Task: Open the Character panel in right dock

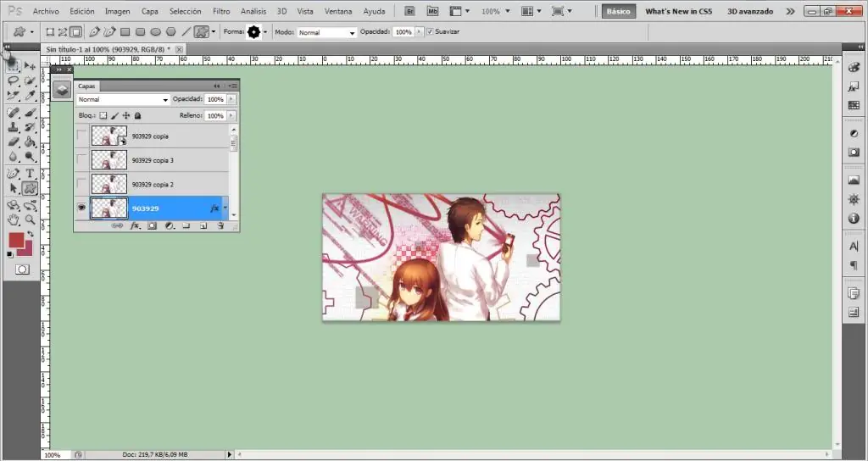Action: click(x=854, y=247)
